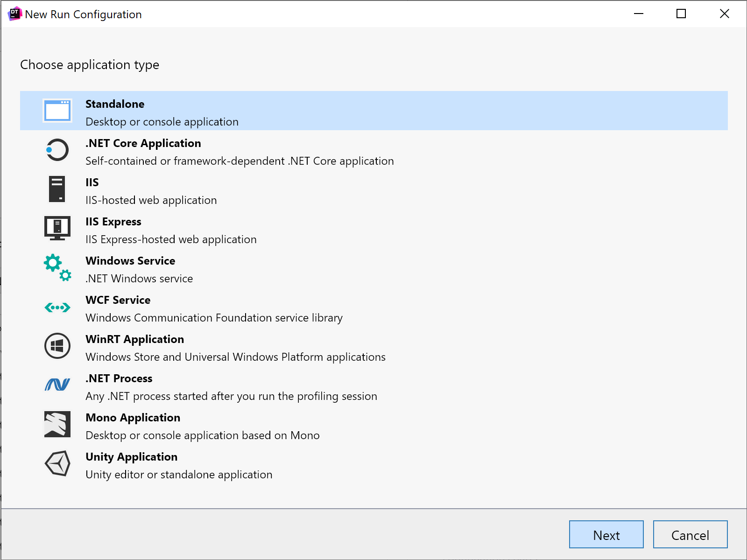Click '.NET Windows service' description
This screenshot has height=560, width=747.
coord(139,279)
